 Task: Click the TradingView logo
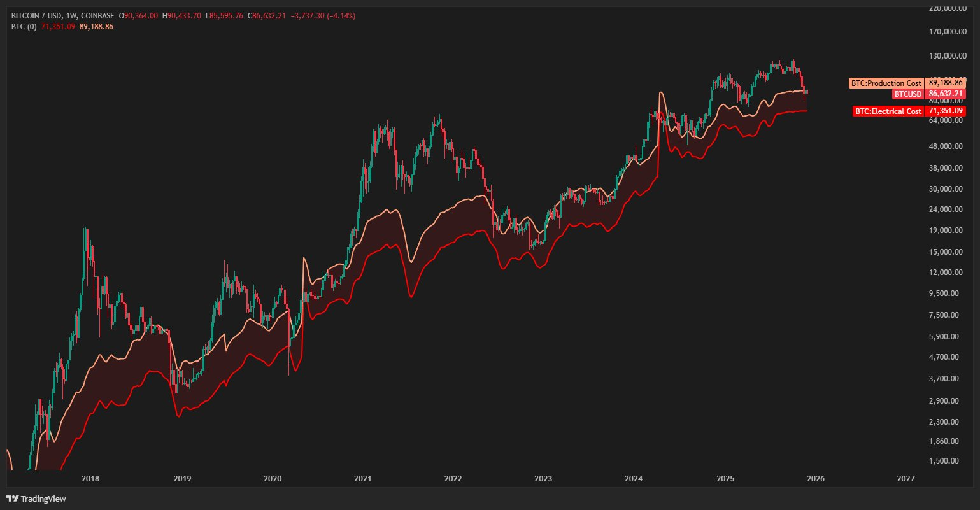pos(36,499)
